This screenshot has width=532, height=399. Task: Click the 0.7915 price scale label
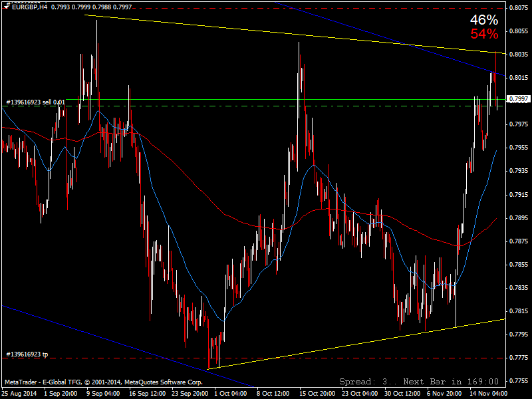point(519,195)
